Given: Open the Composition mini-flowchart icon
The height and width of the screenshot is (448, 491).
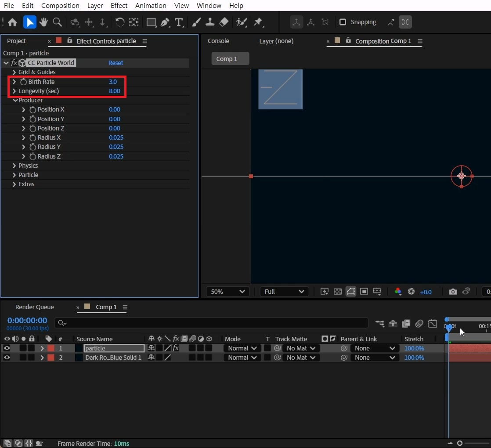Looking at the screenshot, I should tap(380, 323).
